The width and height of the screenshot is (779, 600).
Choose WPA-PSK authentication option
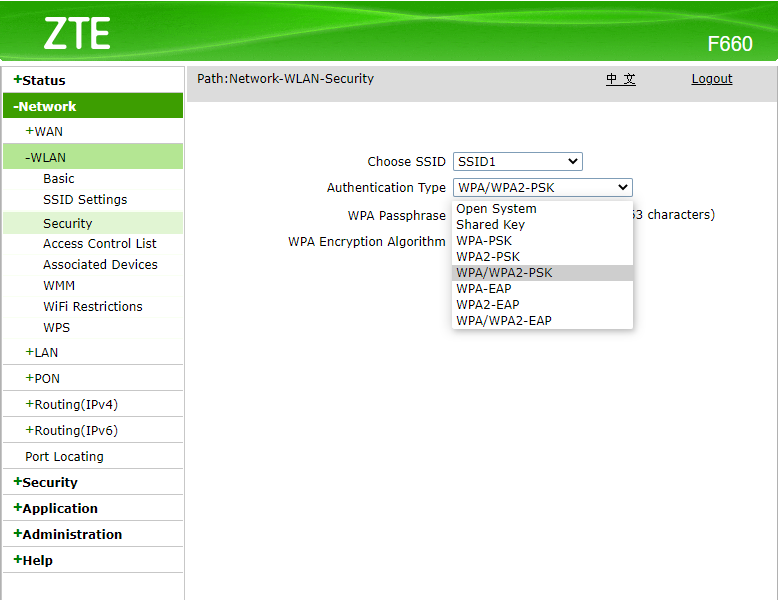tap(543, 240)
